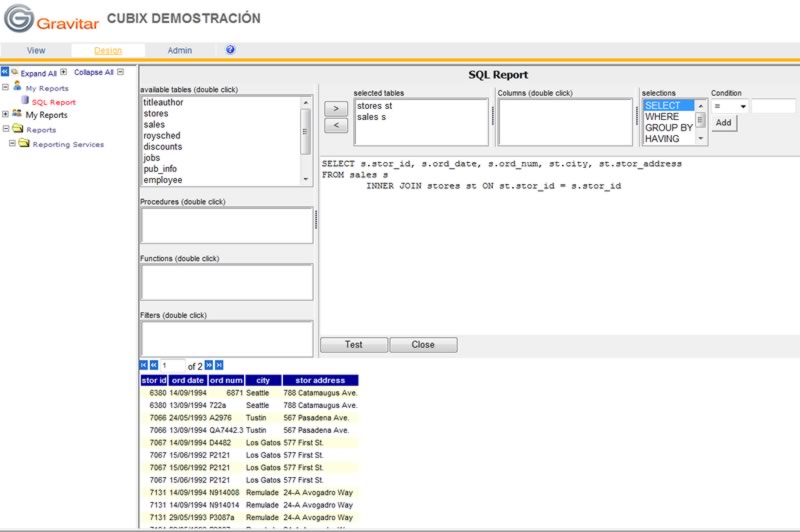The image size is (800, 532).
Task: Go to the next results page
Action: click(x=209, y=365)
